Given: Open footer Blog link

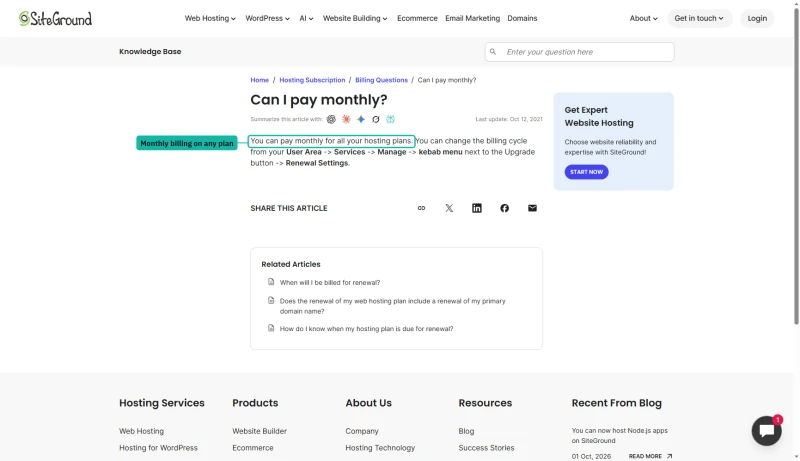Looking at the screenshot, I should 466,431.
